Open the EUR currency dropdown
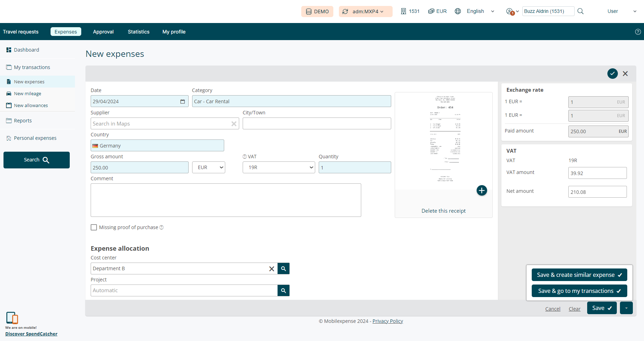 (209, 167)
